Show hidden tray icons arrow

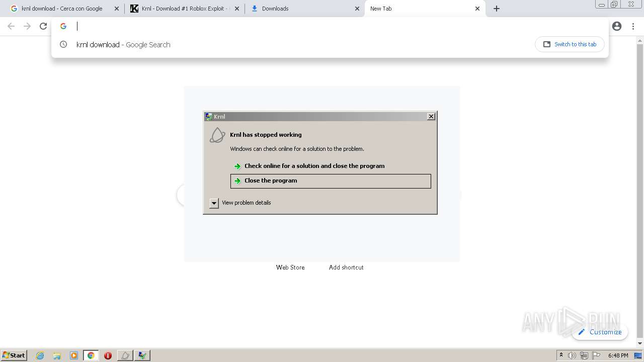coord(561,355)
